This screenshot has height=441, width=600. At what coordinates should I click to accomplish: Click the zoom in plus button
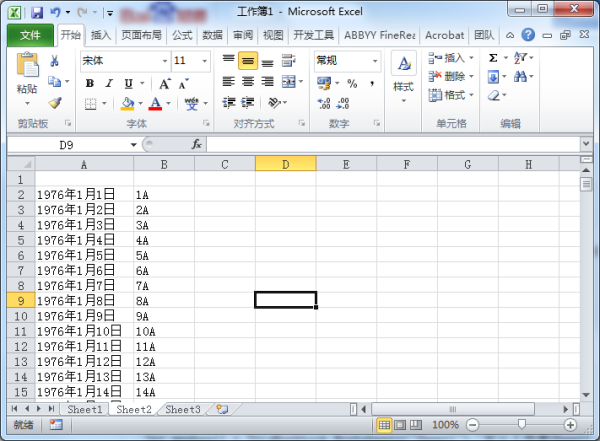[570, 425]
